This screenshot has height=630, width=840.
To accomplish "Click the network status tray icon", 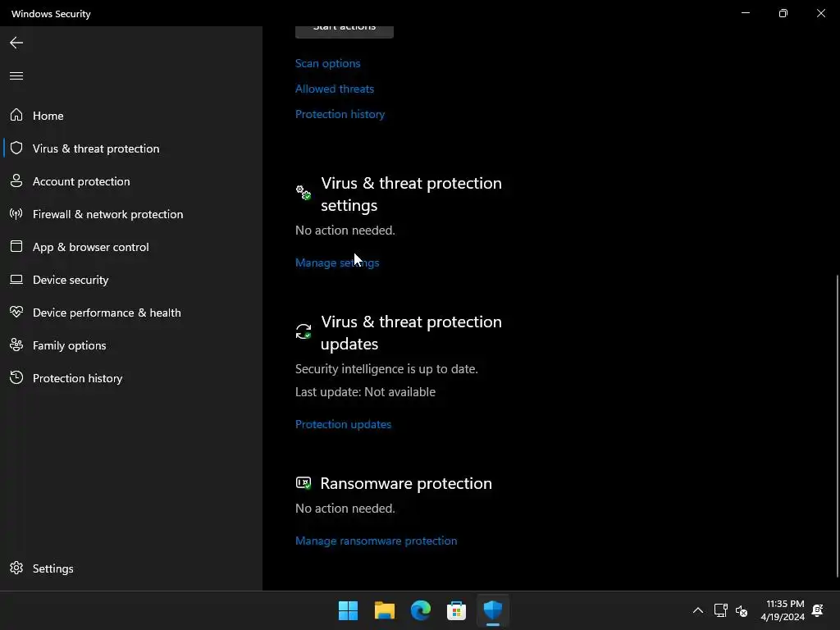I will tap(720, 610).
